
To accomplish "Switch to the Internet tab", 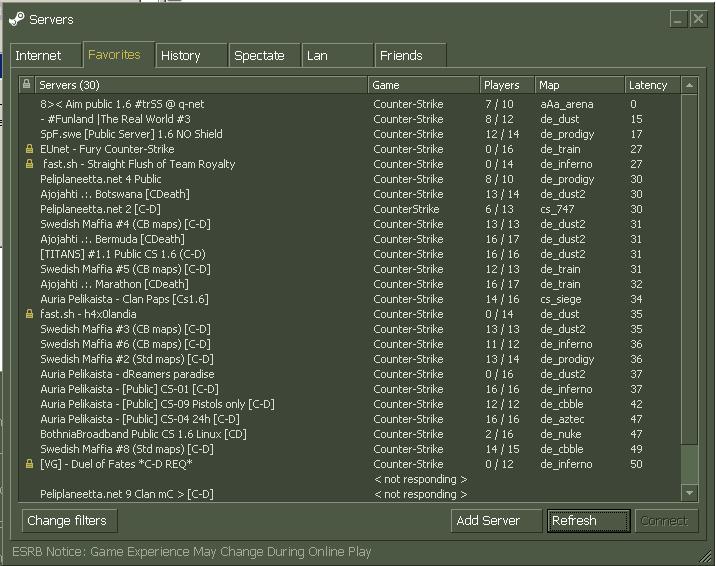I will [x=45, y=56].
